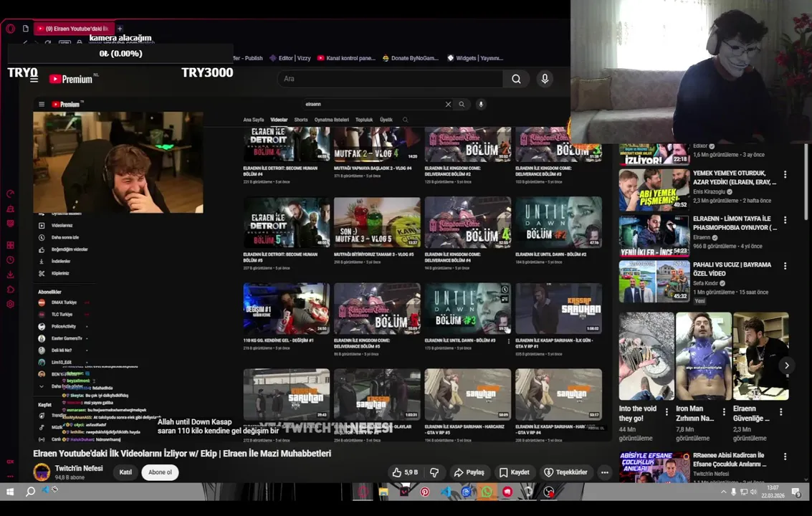Open a new tab with plus button
Screen dimensions: 812x516
[x=120, y=29]
